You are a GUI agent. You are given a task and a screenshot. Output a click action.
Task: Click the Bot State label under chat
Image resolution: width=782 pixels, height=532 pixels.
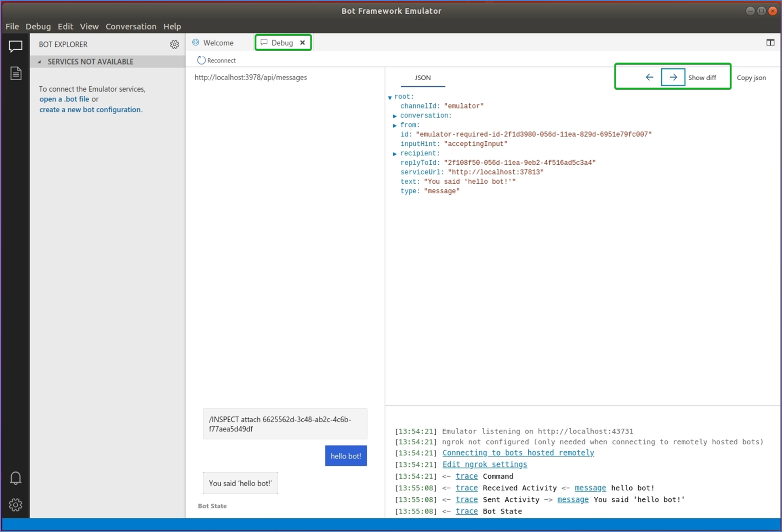tap(212, 506)
